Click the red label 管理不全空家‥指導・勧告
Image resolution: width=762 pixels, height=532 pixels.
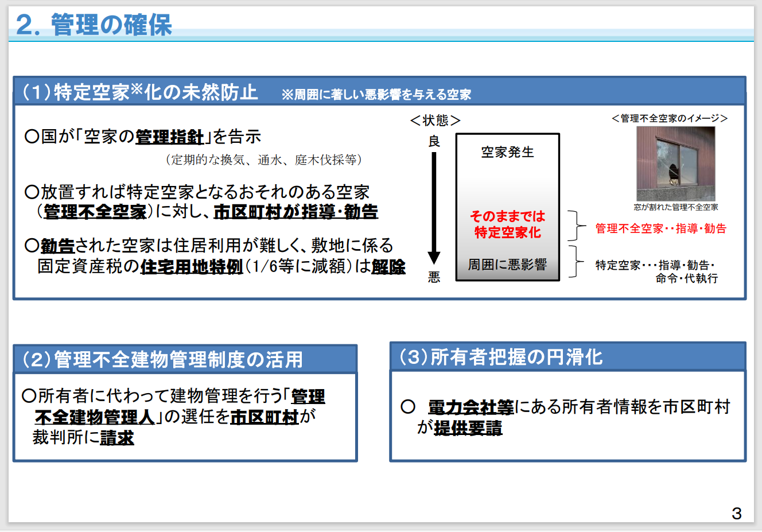coord(660,228)
